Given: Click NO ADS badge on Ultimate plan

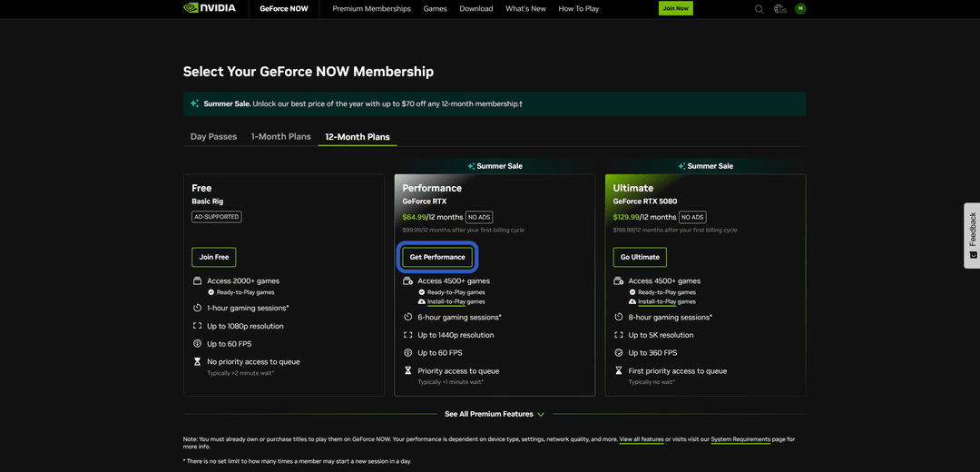Looking at the screenshot, I should coord(692,217).
